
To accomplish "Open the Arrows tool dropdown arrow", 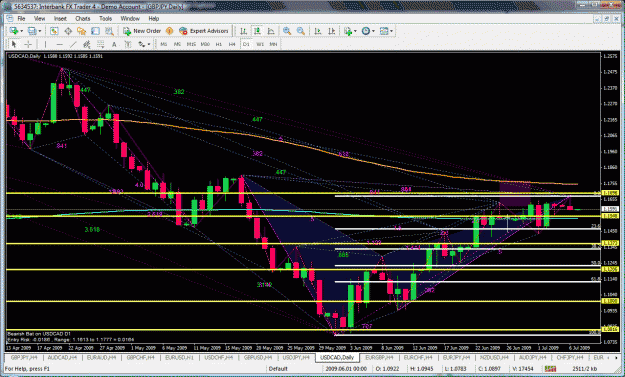I will pos(149,45).
